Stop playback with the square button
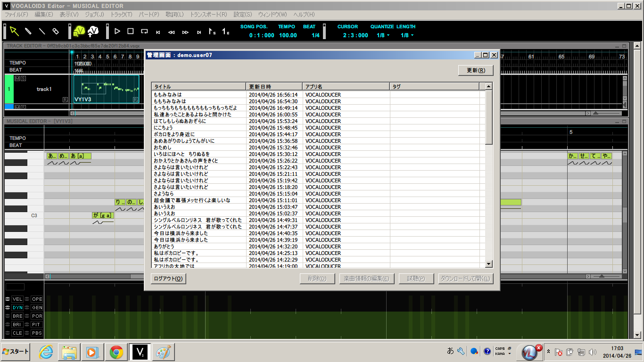The width and height of the screenshot is (644, 362). 131,31
